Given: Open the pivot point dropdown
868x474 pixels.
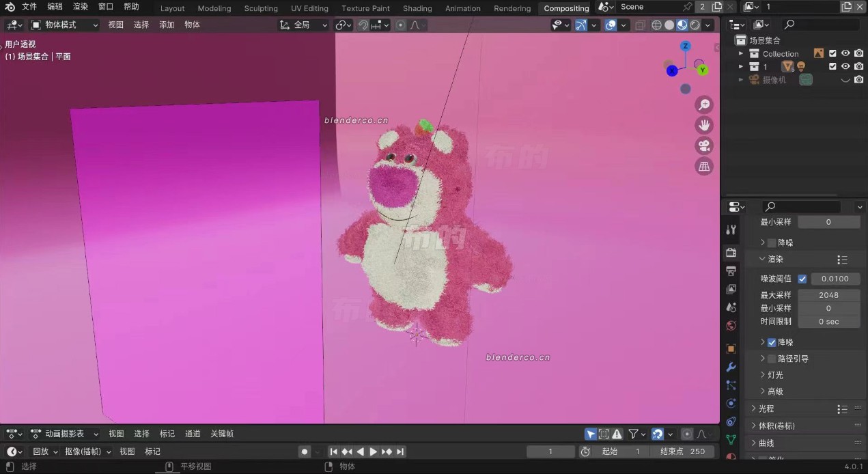Looking at the screenshot, I should pos(344,25).
